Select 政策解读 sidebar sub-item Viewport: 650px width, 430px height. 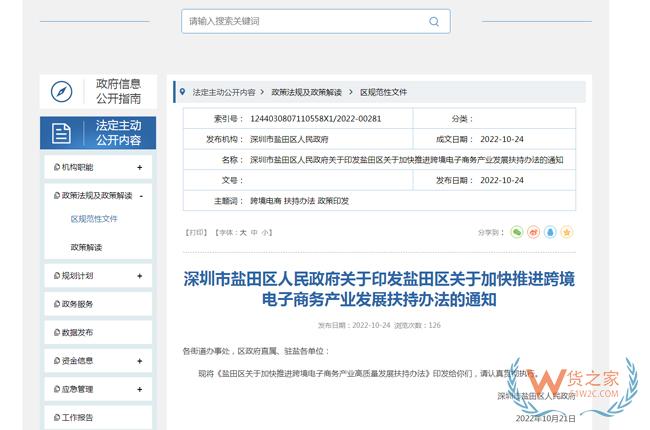click(86, 248)
